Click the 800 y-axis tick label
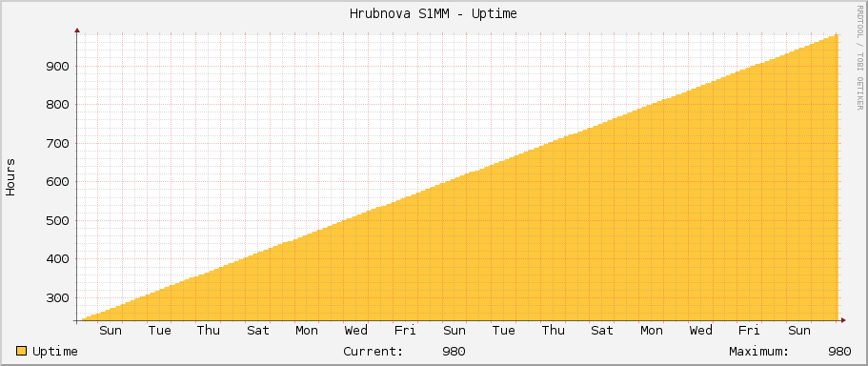This screenshot has width=868, height=366. click(56, 105)
